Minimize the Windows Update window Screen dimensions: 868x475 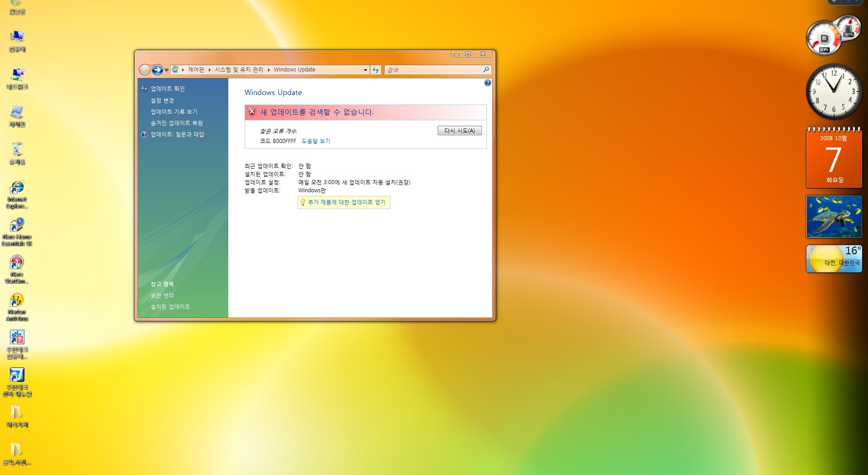pyautogui.click(x=457, y=54)
